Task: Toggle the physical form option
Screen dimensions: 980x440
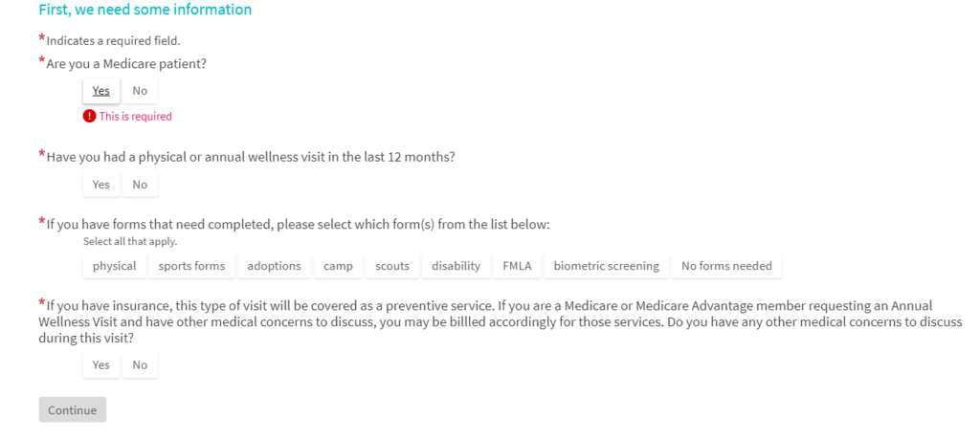Action: coord(114,266)
